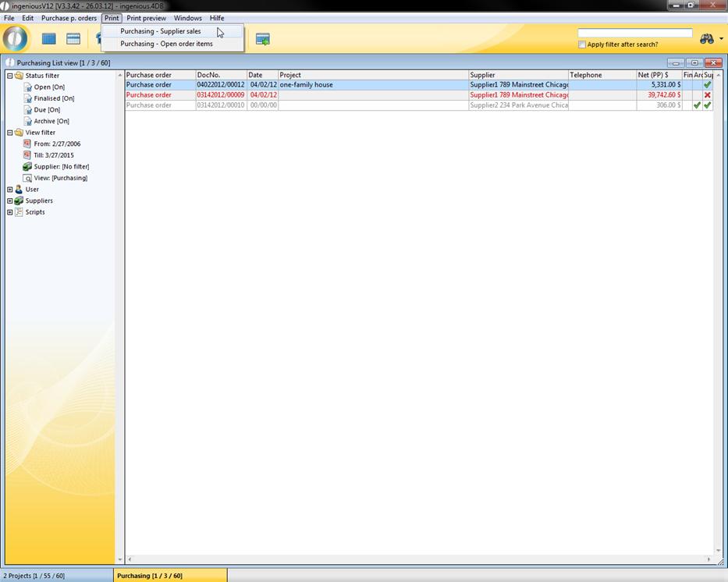Viewport: 728px width, 582px height.
Task: Choose Purchasing - Open order items entry
Action: click(166, 44)
